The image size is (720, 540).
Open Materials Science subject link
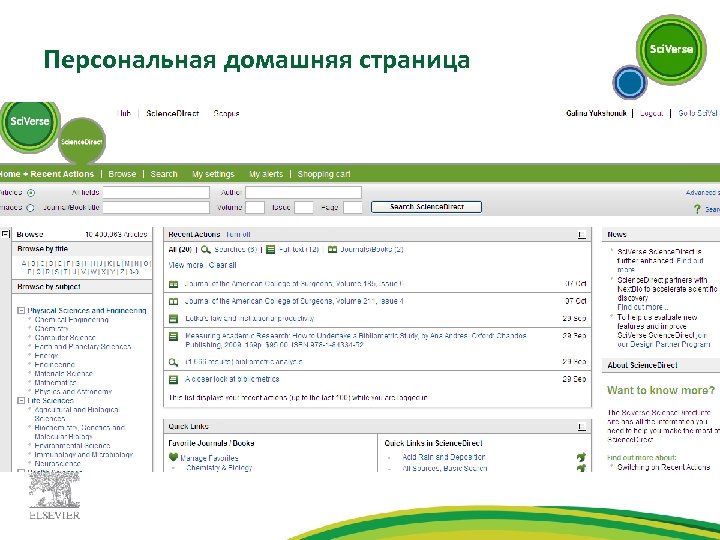pyautogui.click(x=63, y=374)
